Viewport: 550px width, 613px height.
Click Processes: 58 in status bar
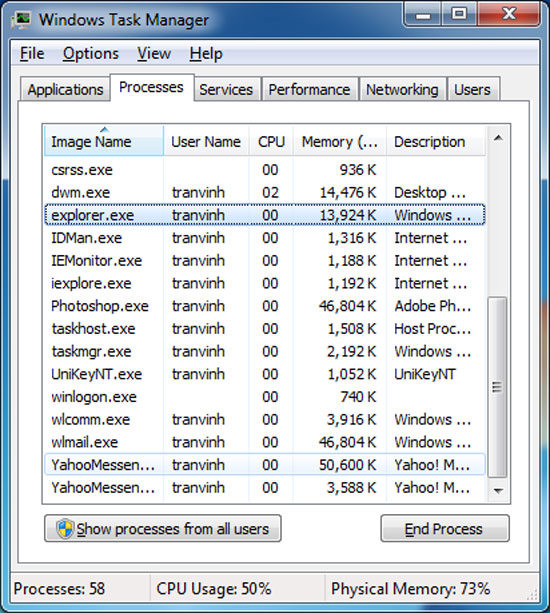(59, 588)
